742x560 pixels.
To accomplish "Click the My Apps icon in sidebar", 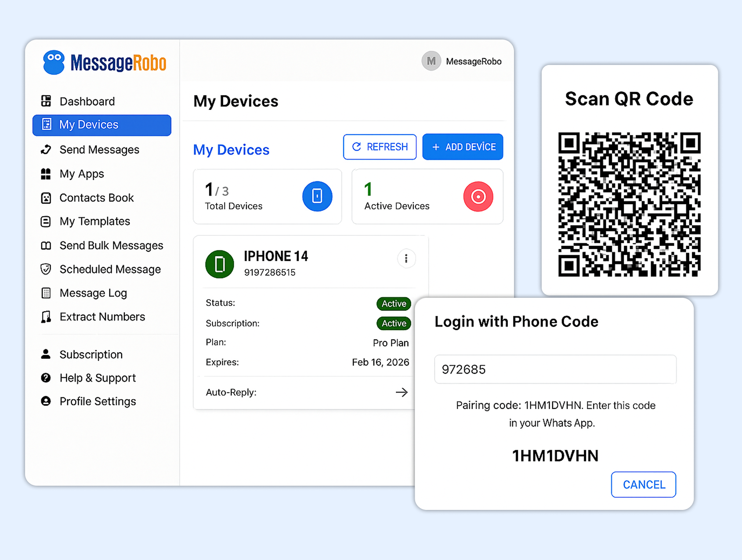I will (x=46, y=174).
